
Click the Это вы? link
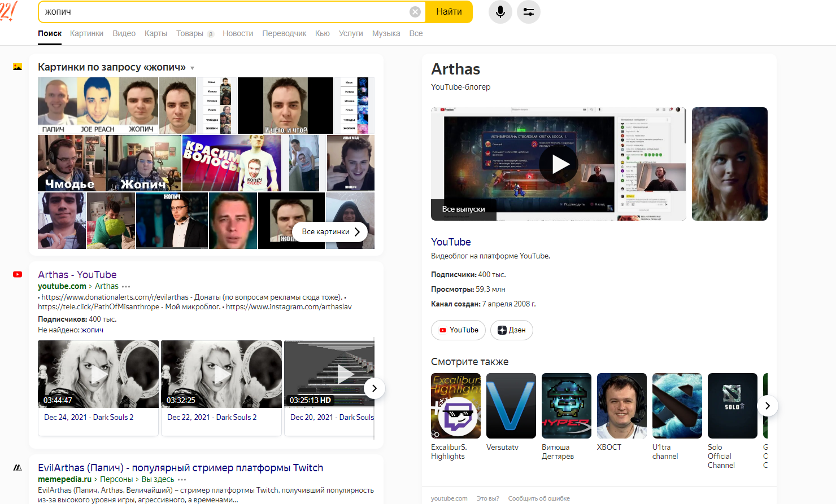click(x=488, y=498)
